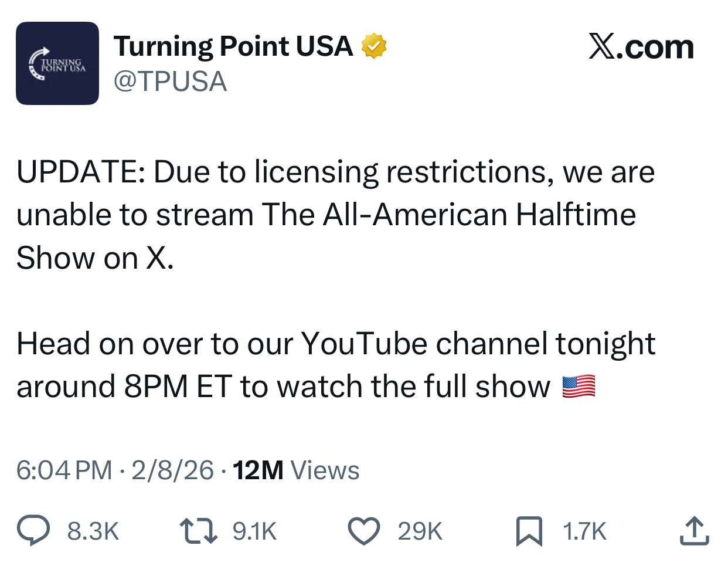Screen dimensions: 728x576
Task: Click the 8.3K reply count
Action: click(93, 531)
